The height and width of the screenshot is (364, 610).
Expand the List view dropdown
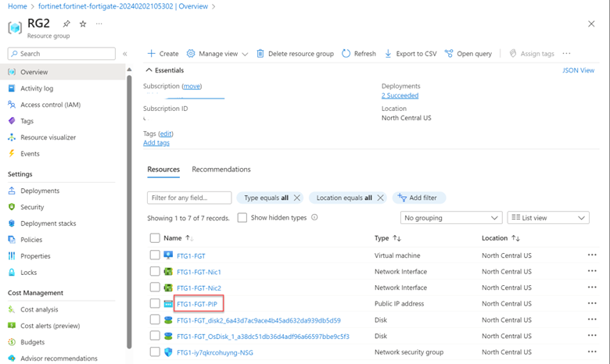click(547, 218)
